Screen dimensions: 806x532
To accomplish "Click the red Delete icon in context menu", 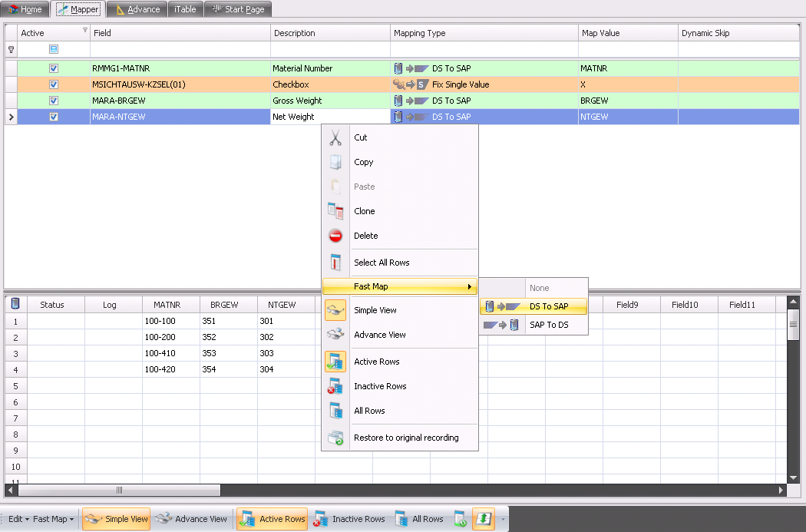I will coord(335,236).
